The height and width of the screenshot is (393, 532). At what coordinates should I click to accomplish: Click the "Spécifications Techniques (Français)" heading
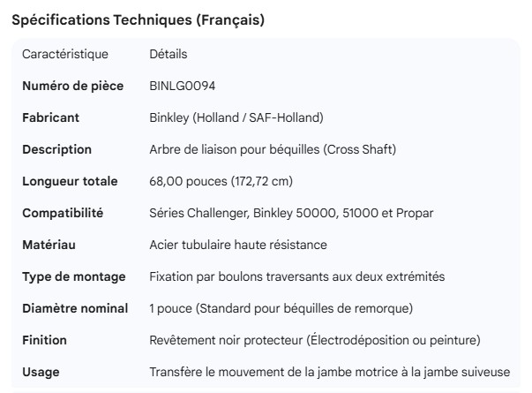tap(138, 20)
